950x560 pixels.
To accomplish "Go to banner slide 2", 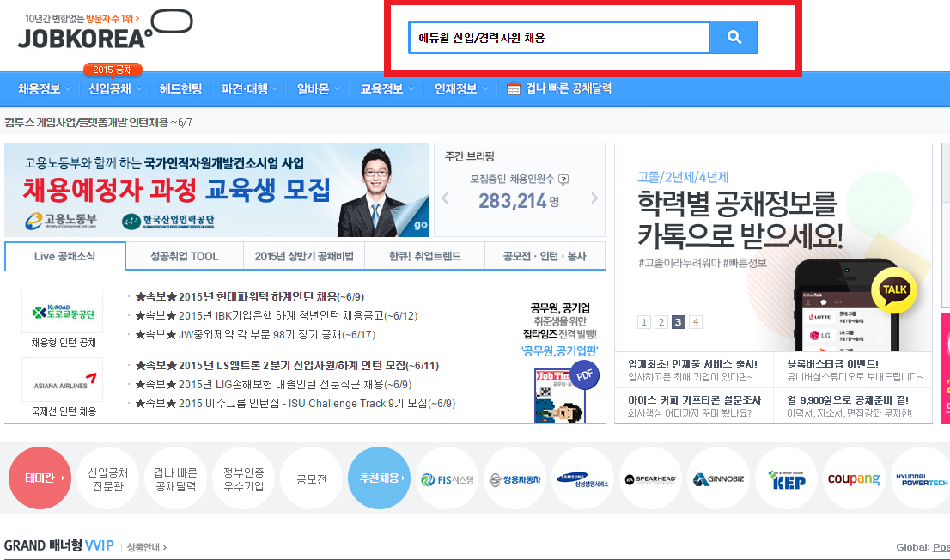I will tap(661, 322).
